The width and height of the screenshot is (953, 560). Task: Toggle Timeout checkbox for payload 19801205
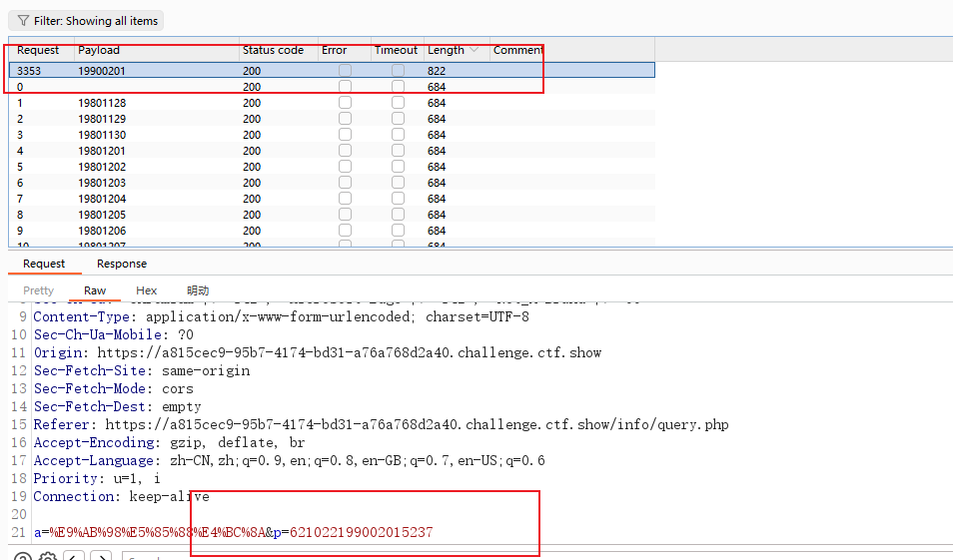[x=399, y=215]
